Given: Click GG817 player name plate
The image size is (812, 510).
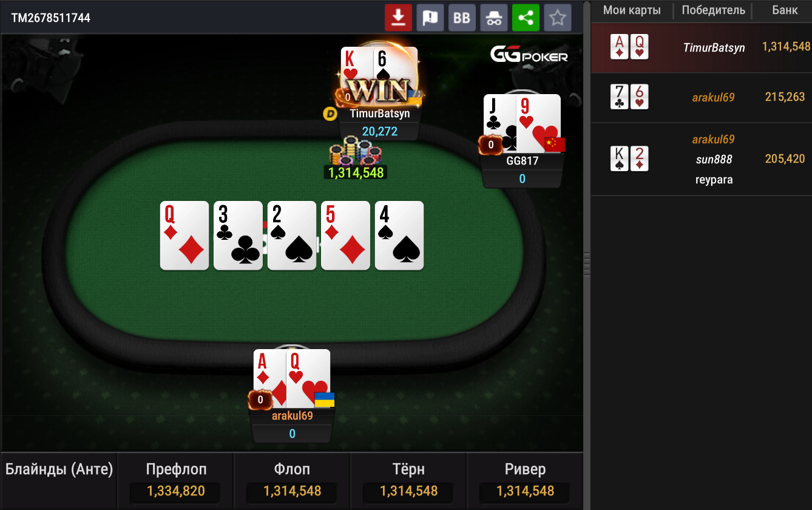Looking at the screenshot, I should click(523, 161).
